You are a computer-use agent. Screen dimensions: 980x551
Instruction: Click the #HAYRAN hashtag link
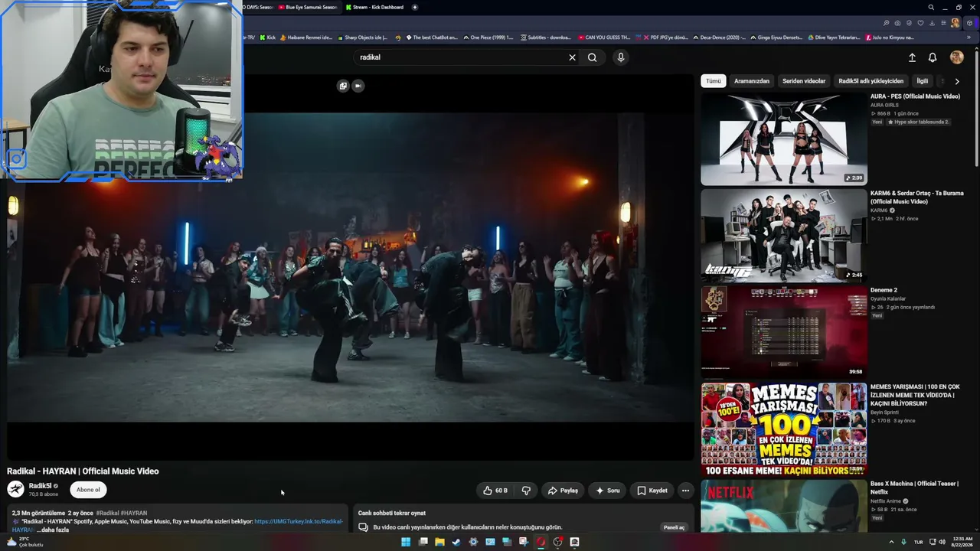click(134, 513)
